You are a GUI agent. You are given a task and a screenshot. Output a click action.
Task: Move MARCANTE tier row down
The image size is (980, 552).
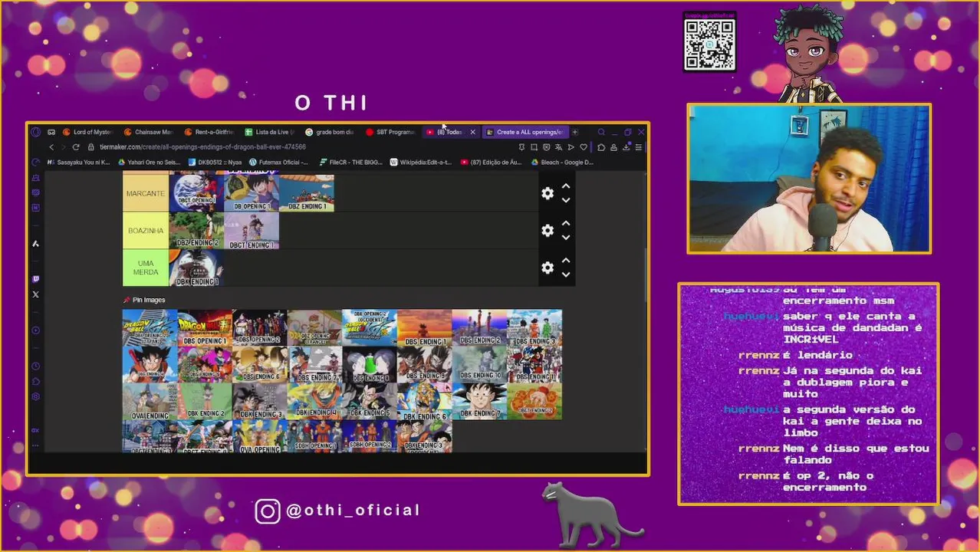point(566,200)
